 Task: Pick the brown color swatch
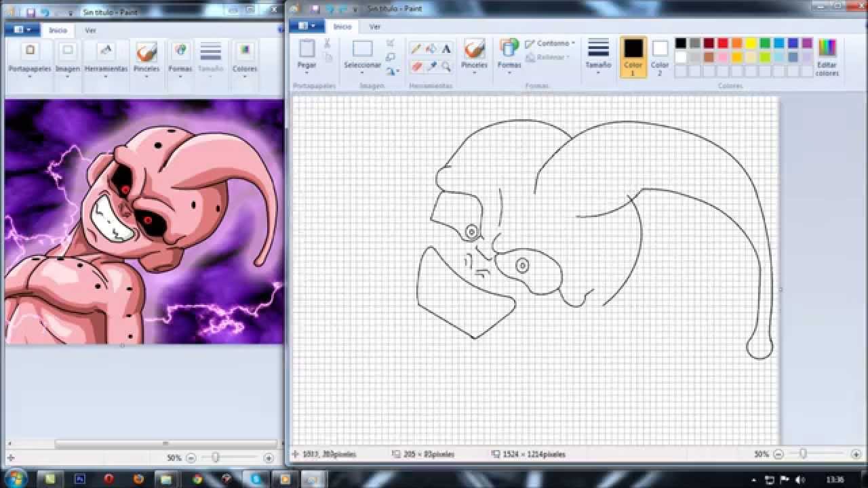709,57
